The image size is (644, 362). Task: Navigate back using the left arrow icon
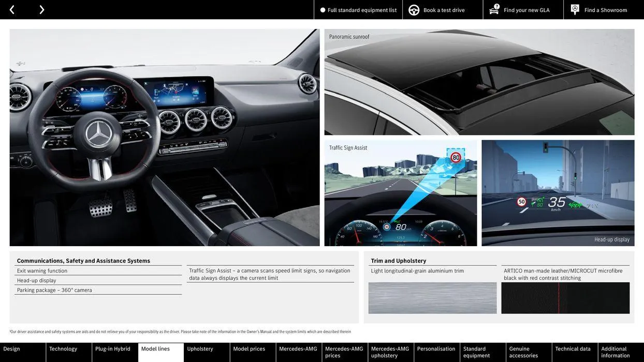[11, 8]
